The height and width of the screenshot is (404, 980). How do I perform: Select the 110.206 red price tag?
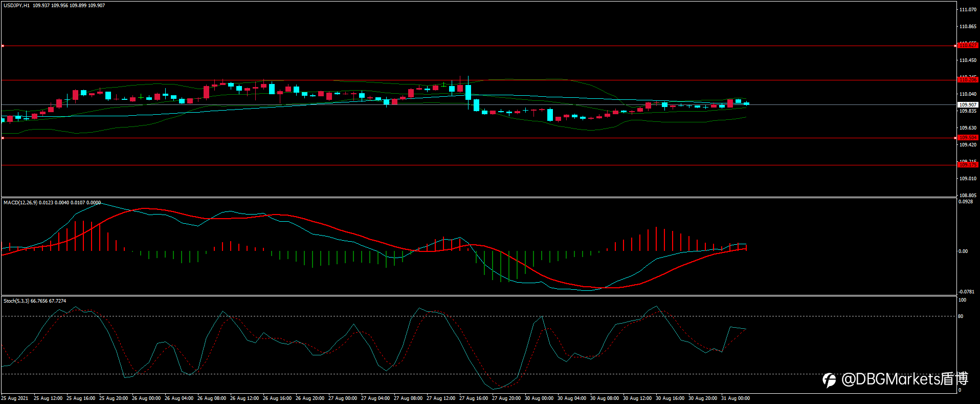click(968, 80)
